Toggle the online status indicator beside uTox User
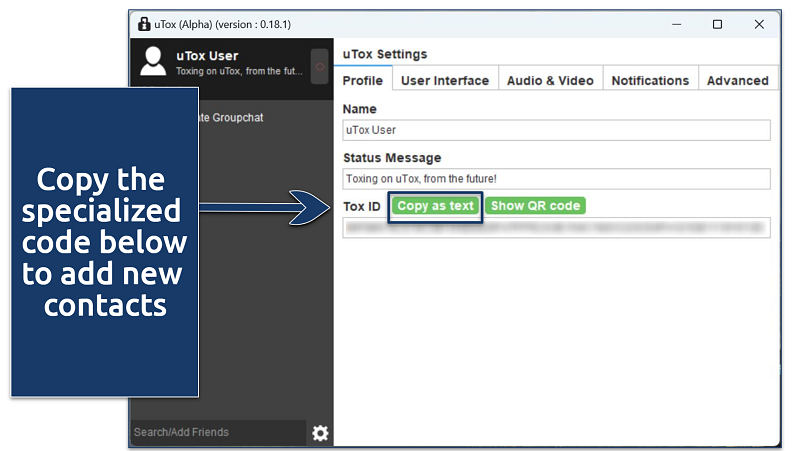The height and width of the screenshot is (451, 806). pyautogui.click(x=320, y=65)
